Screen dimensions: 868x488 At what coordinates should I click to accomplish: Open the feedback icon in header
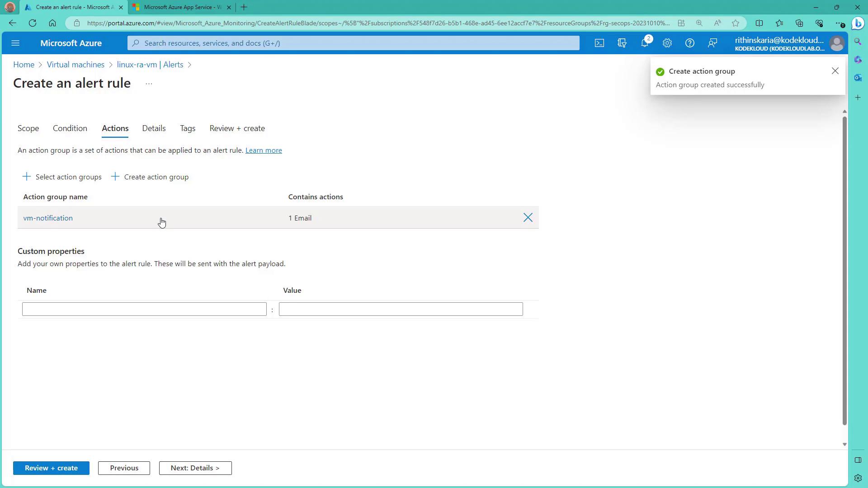point(712,43)
